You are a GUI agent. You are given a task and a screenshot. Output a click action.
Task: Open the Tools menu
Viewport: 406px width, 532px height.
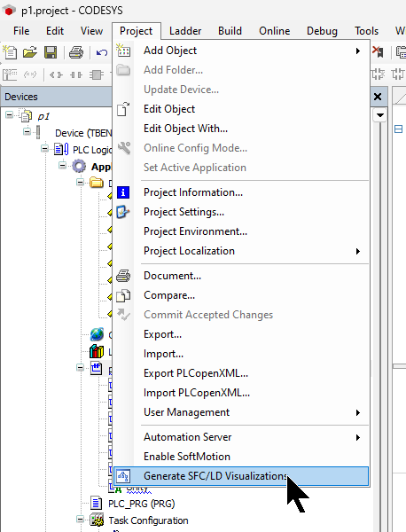point(366,31)
